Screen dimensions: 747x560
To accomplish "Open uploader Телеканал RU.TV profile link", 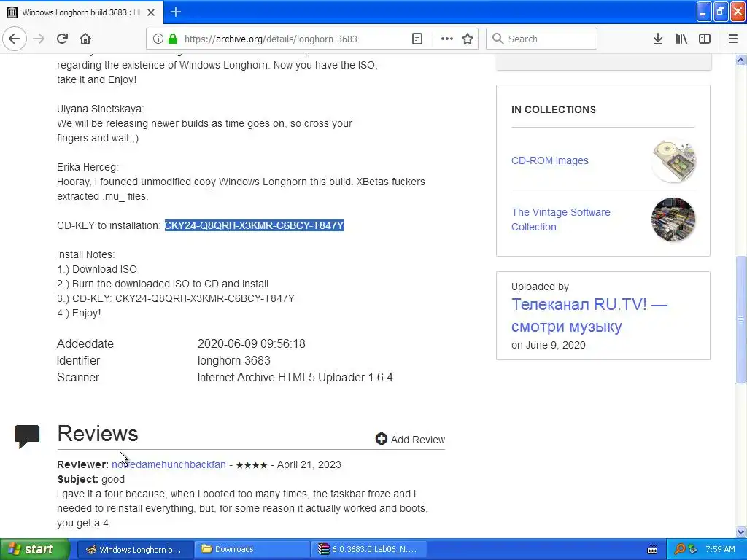I will [589, 315].
